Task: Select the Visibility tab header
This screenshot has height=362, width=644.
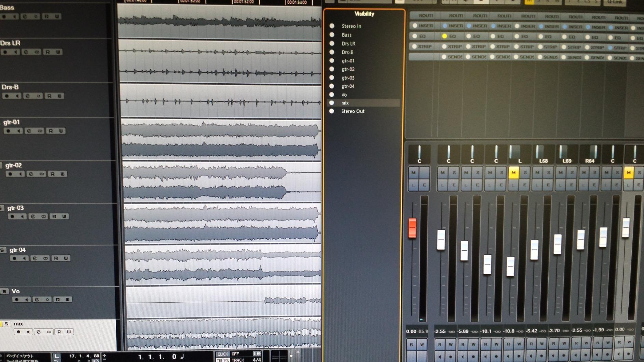Action: click(x=364, y=14)
